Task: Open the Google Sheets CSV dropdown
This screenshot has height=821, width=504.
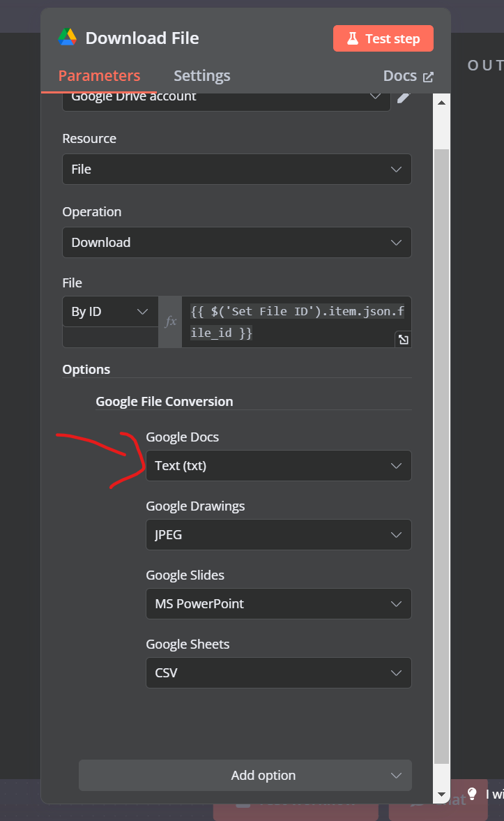Action: pos(278,673)
